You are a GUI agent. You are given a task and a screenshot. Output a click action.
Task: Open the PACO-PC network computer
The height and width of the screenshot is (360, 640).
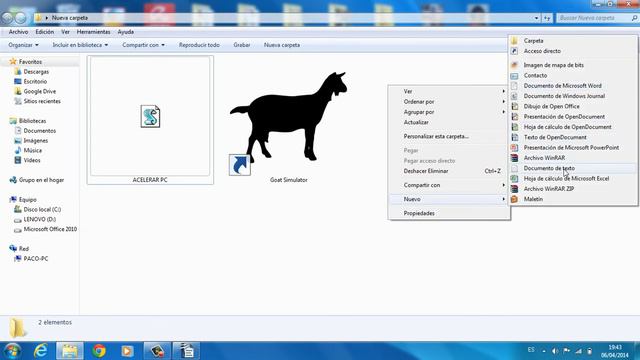click(x=31, y=258)
